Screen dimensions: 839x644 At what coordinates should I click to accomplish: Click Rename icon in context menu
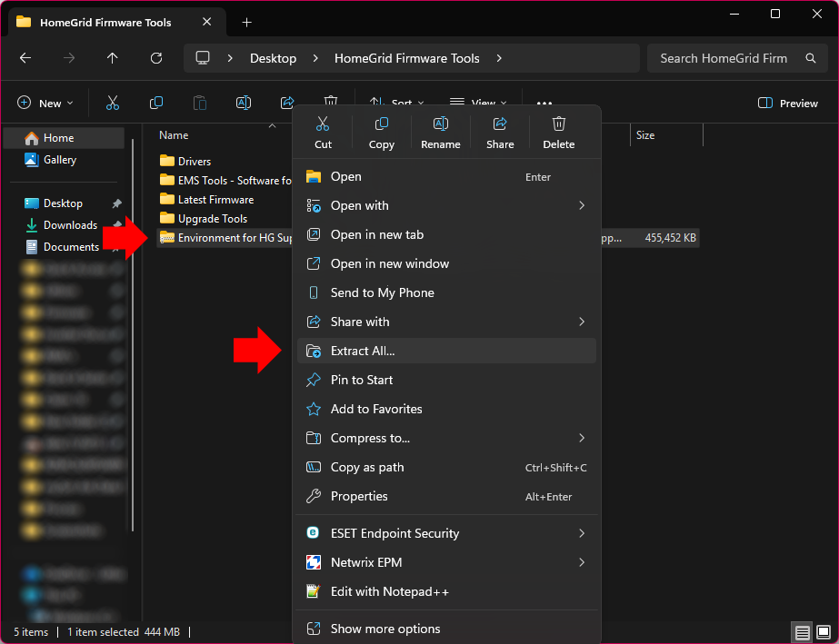pyautogui.click(x=440, y=133)
